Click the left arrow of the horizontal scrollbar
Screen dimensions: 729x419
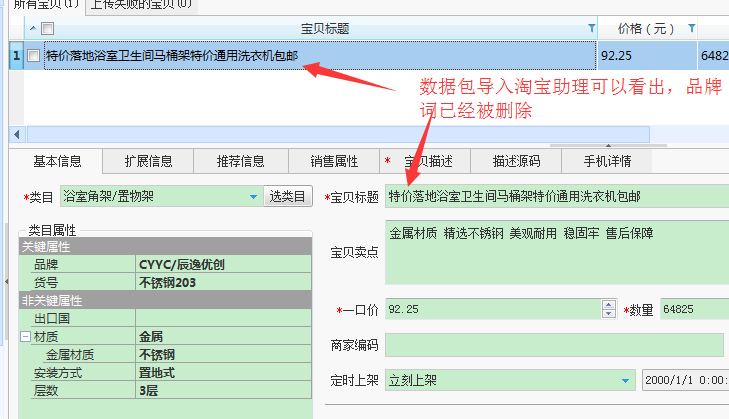pos(16,134)
